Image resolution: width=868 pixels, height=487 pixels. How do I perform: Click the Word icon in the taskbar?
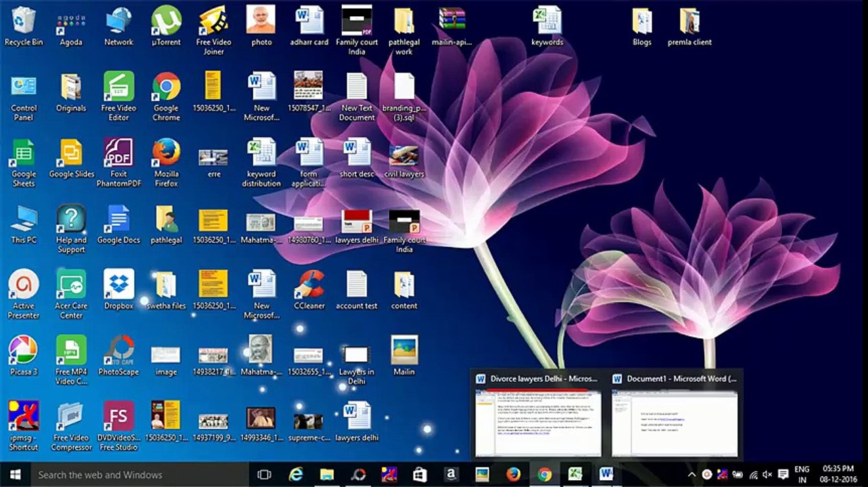click(x=607, y=474)
